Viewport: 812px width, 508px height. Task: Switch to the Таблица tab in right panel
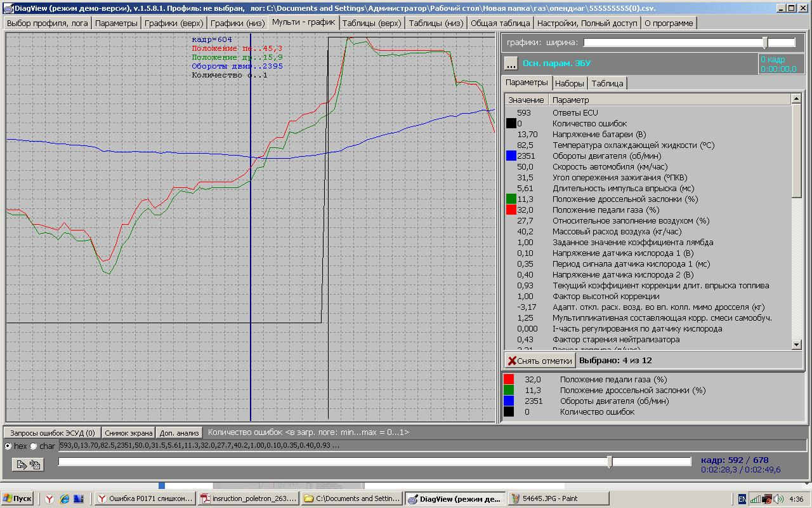pos(608,83)
